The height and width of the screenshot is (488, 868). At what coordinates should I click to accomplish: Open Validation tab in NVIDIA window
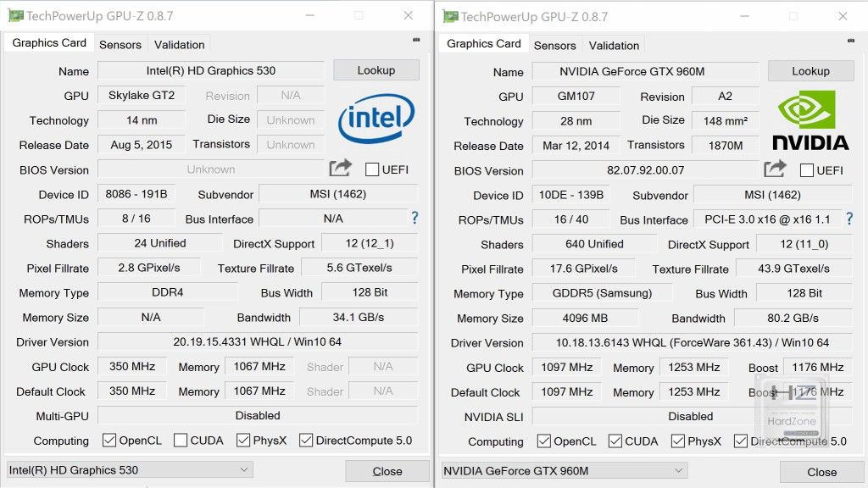click(614, 46)
